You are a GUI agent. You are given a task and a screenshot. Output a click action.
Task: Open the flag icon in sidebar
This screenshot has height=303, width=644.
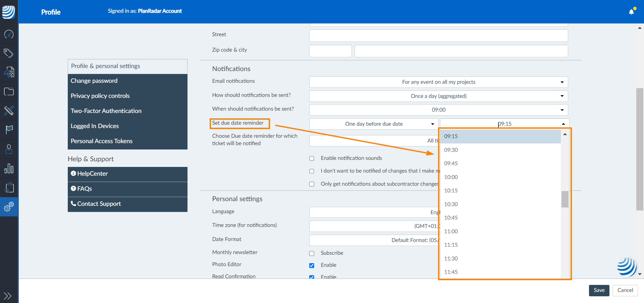point(9,129)
